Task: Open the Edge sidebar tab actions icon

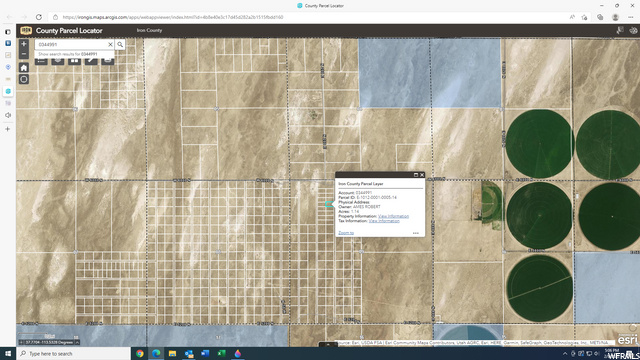Action: pyautogui.click(x=8, y=32)
